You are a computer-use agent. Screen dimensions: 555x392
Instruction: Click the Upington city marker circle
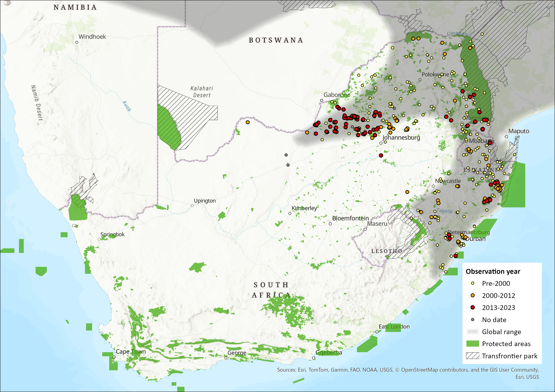(x=192, y=205)
